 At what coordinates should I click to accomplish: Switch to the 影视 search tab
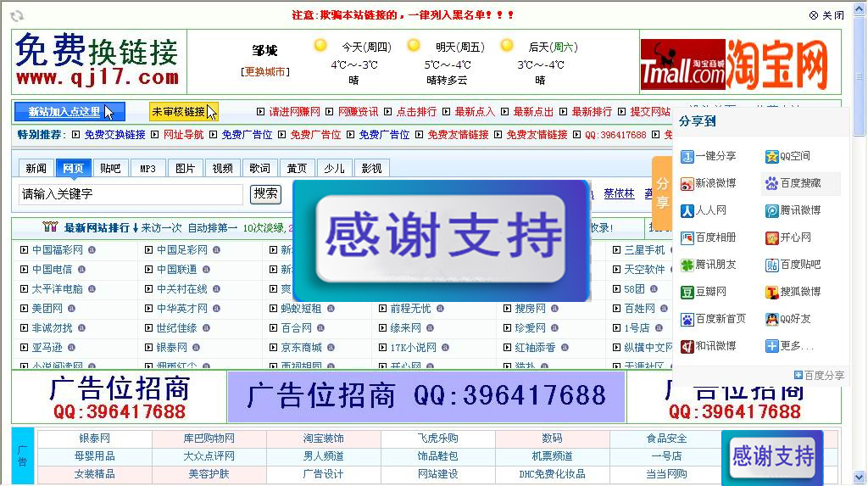click(371, 169)
